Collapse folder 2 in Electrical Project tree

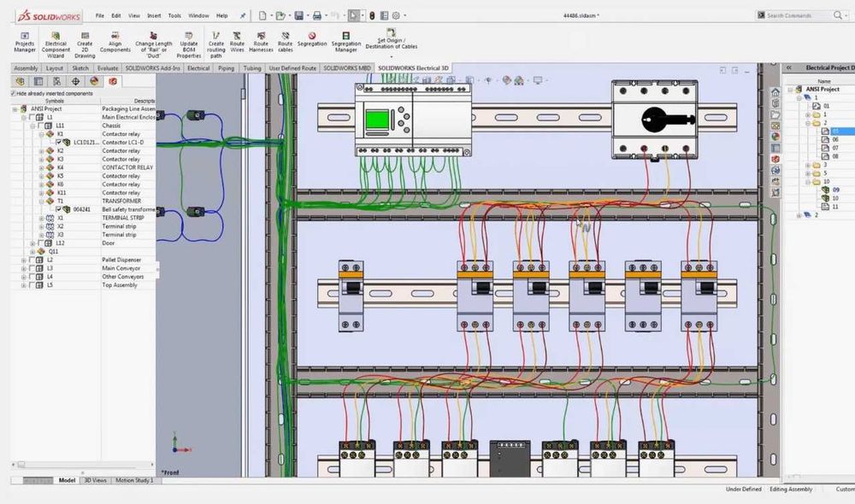tap(808, 123)
